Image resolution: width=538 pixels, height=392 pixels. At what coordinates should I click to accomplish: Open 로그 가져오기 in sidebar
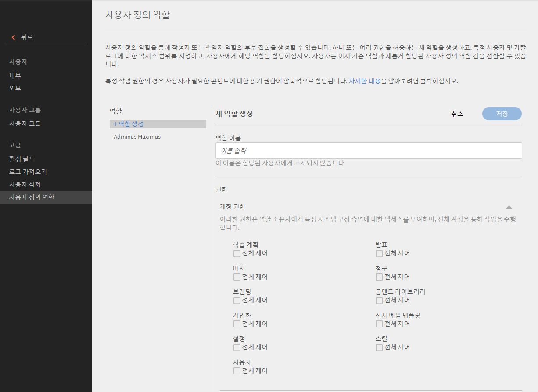coord(28,172)
